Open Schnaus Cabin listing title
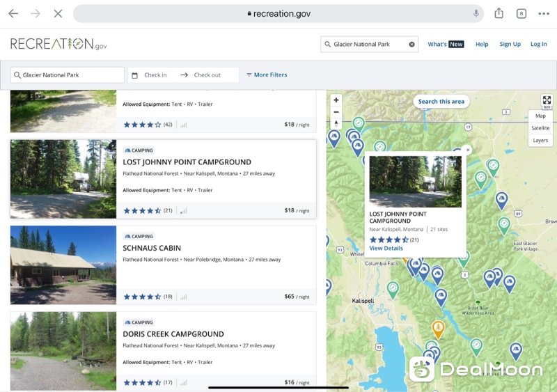 (x=152, y=248)
